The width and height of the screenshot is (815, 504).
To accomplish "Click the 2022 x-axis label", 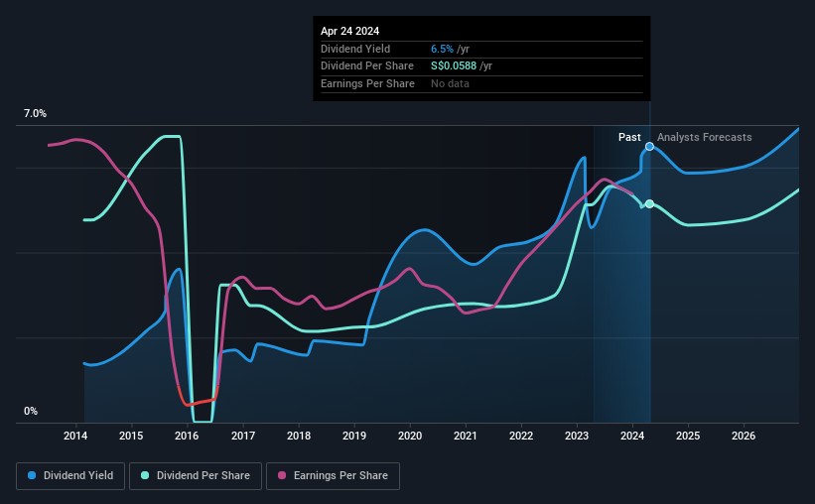I will click(521, 436).
